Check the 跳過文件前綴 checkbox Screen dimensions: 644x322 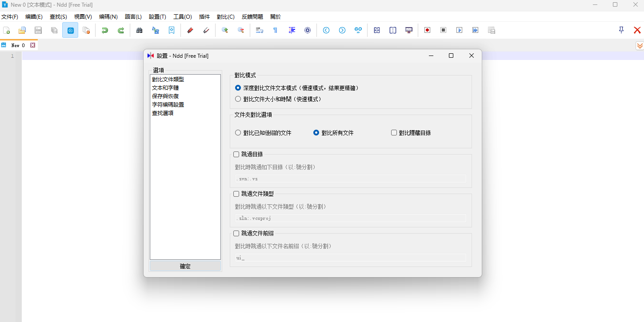click(236, 233)
